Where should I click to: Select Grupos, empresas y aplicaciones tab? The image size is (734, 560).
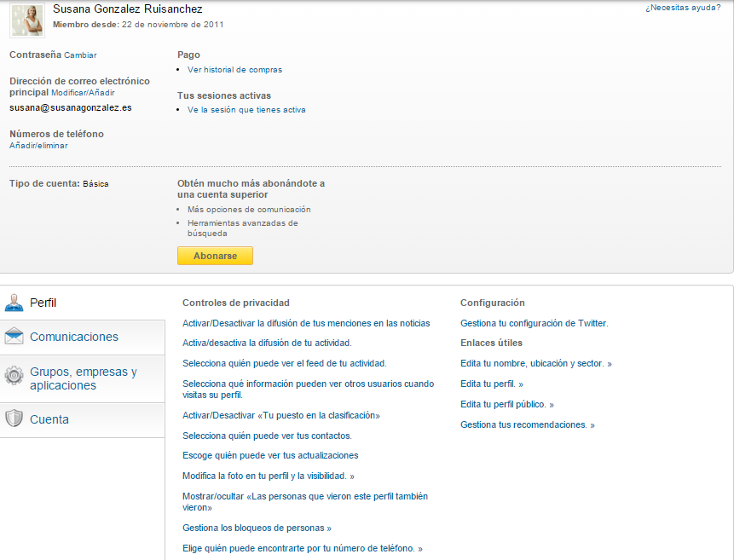point(83,378)
